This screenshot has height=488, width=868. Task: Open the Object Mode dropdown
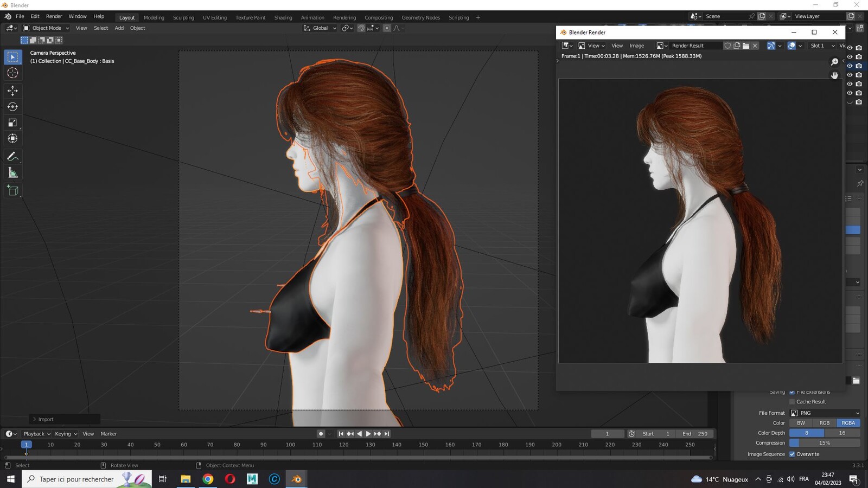pos(46,28)
